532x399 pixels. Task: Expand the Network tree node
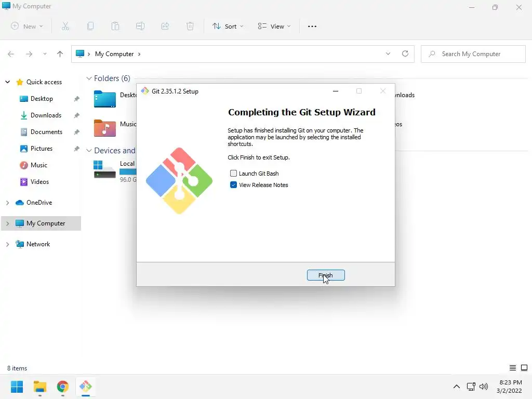pos(7,244)
